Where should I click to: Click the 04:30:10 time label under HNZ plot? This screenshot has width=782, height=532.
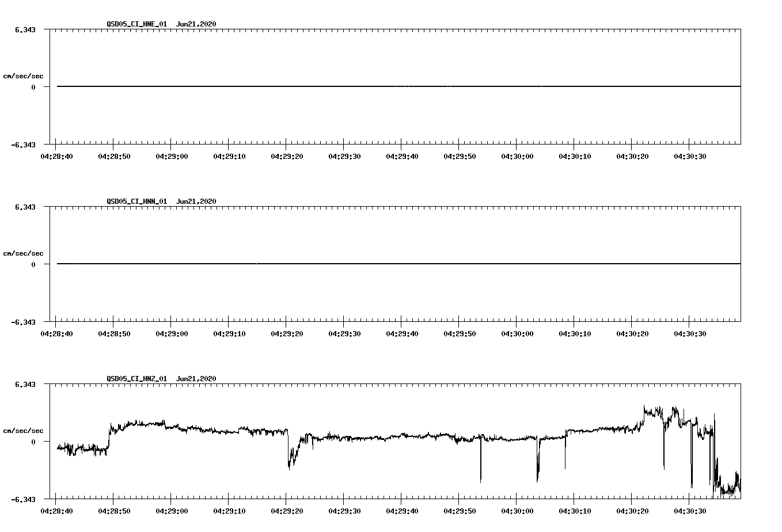pos(575,511)
